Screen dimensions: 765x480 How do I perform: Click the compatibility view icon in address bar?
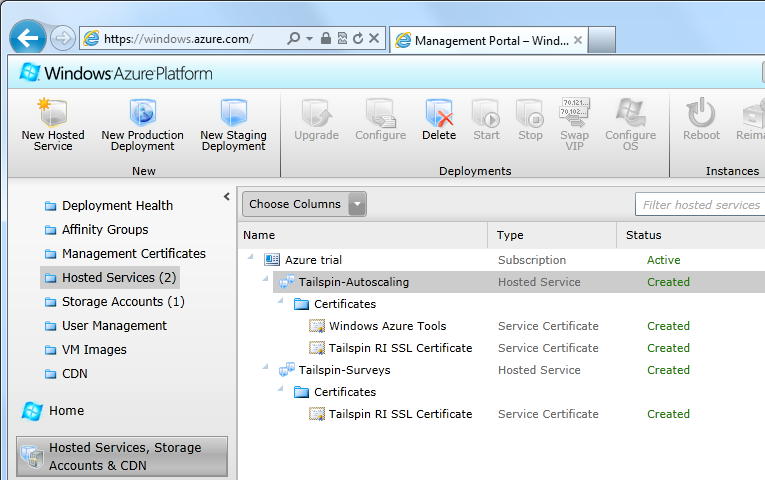pos(342,38)
